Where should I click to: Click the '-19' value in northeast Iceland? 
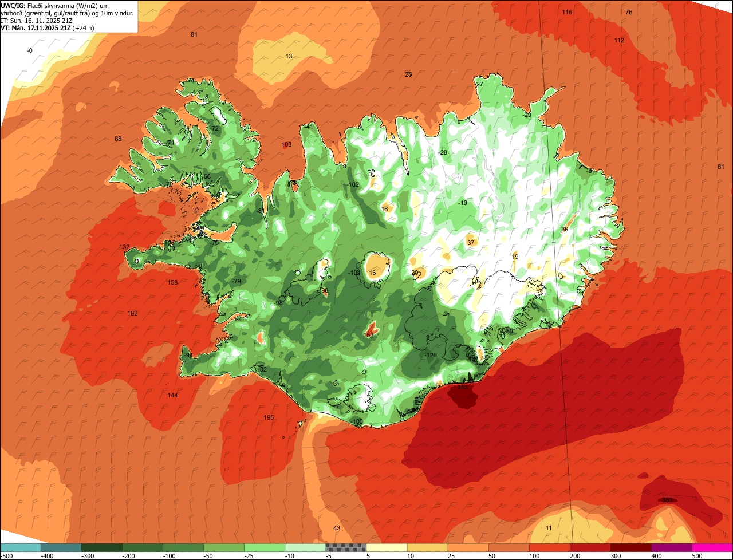pos(462,203)
